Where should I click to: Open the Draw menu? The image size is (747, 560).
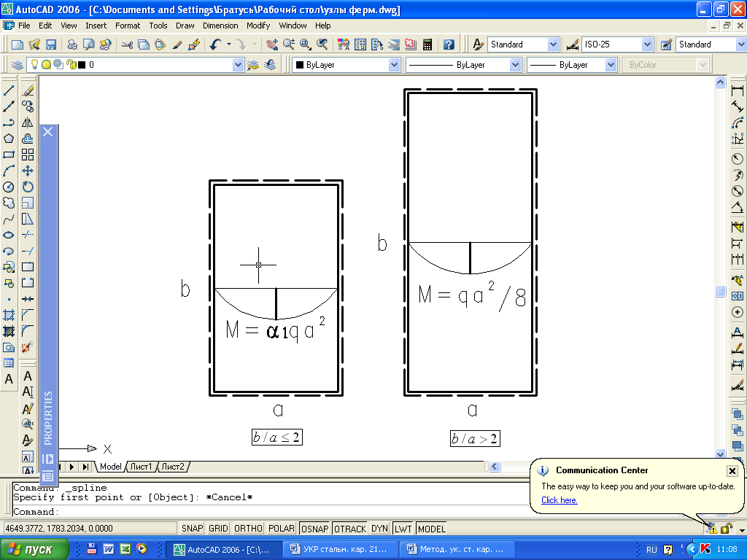pos(185,26)
